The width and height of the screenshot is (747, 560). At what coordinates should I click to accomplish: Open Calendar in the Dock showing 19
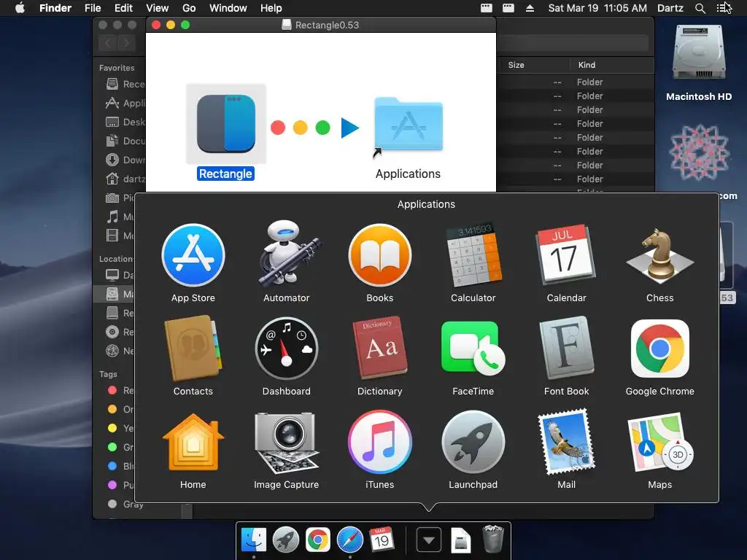382,540
